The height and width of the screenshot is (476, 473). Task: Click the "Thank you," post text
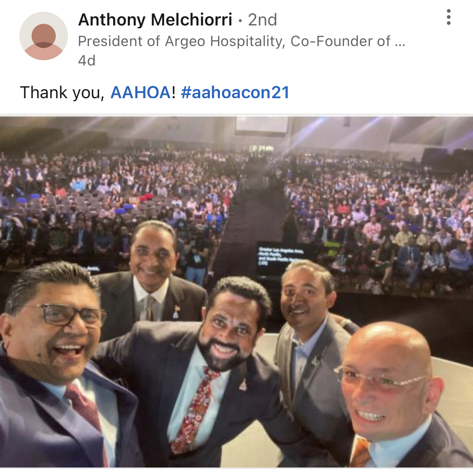[62, 93]
